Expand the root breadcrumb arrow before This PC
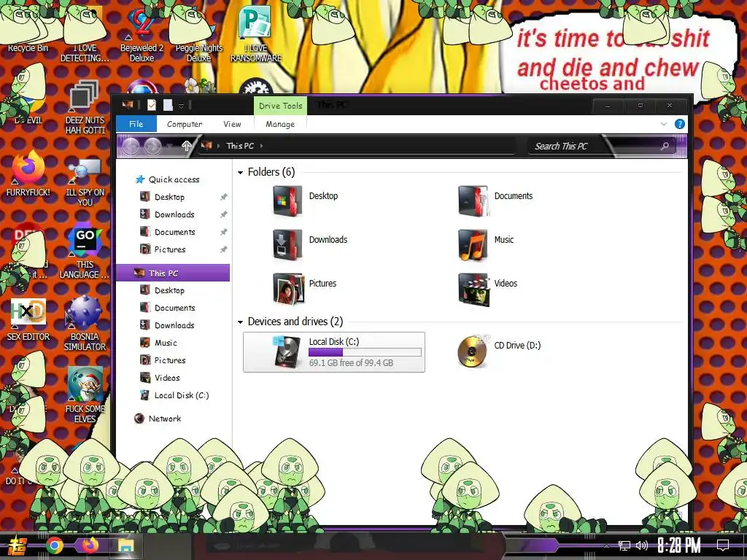Image resolution: width=747 pixels, height=560 pixels. (218, 146)
